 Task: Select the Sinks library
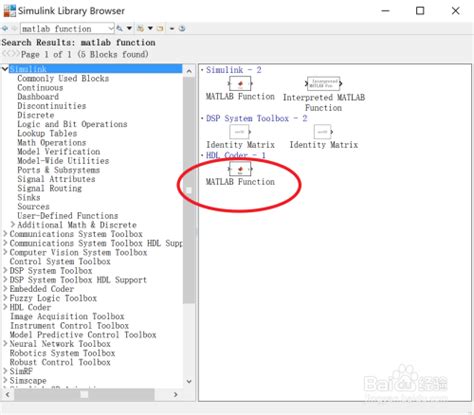coord(29,198)
